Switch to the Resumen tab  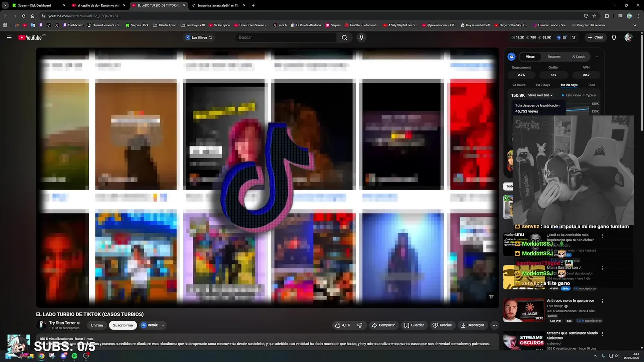coord(554,57)
